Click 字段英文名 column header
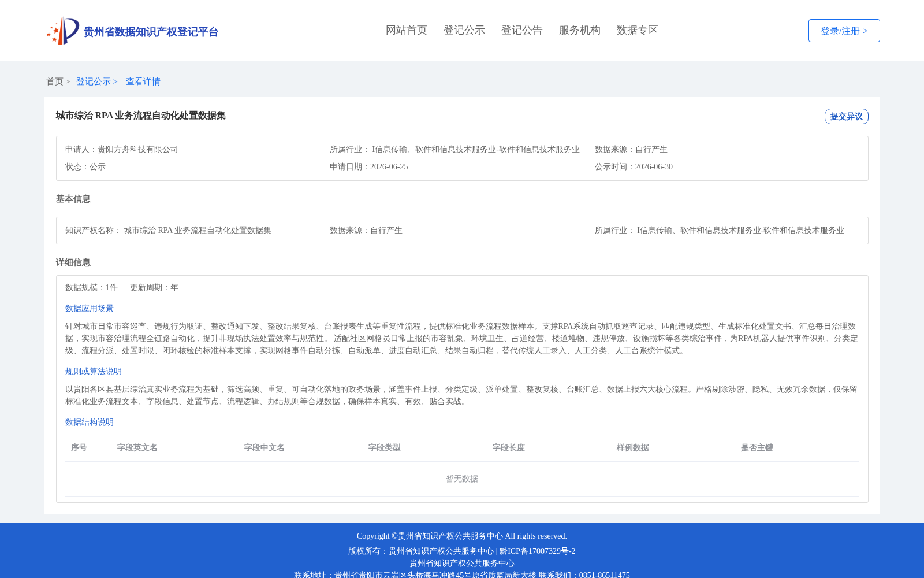 tap(137, 447)
